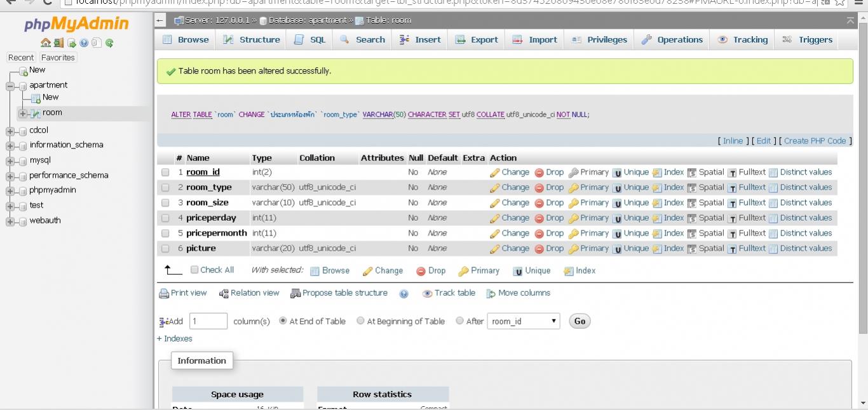Open Print view
The image size is (868, 410).
tap(183, 293)
